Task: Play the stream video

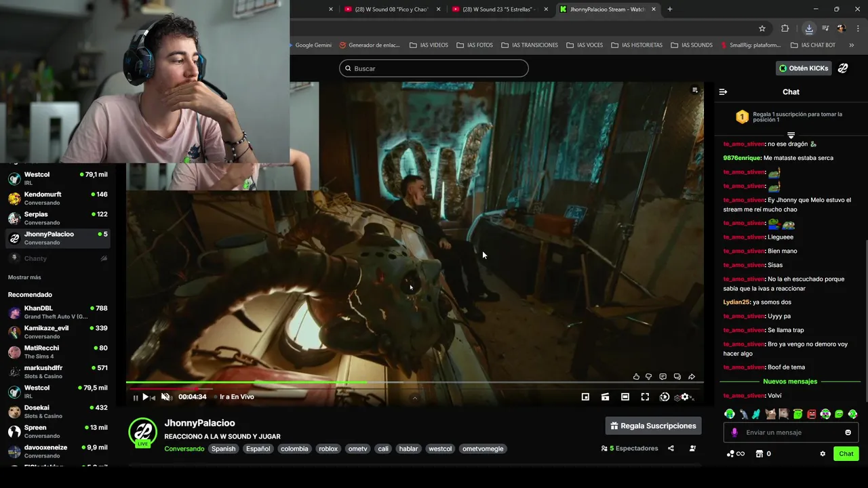Action: pos(144,397)
